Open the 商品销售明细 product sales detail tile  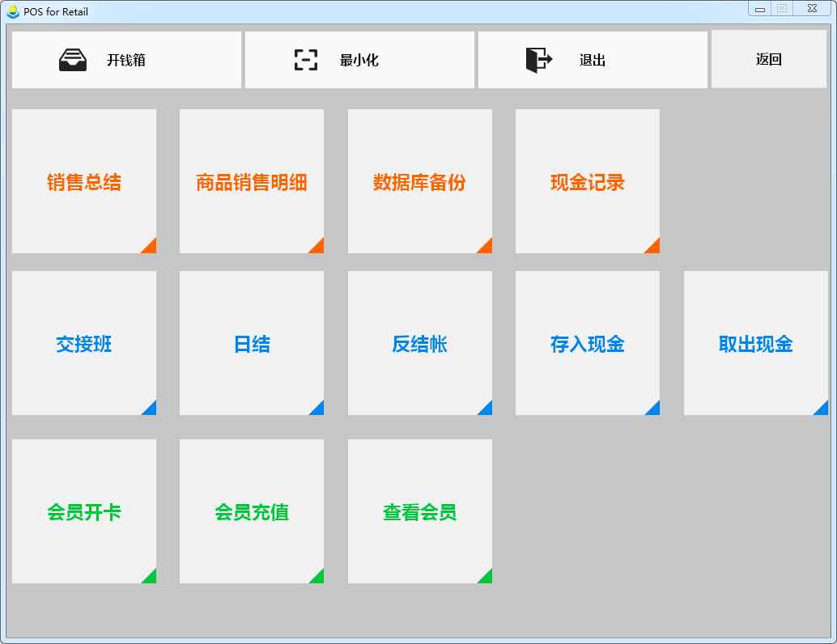[x=252, y=182]
